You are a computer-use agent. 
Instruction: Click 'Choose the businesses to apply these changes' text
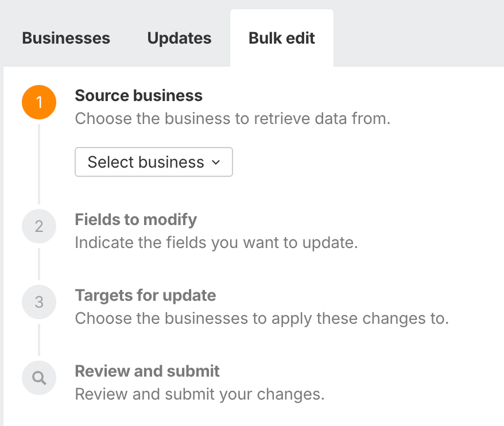(262, 319)
